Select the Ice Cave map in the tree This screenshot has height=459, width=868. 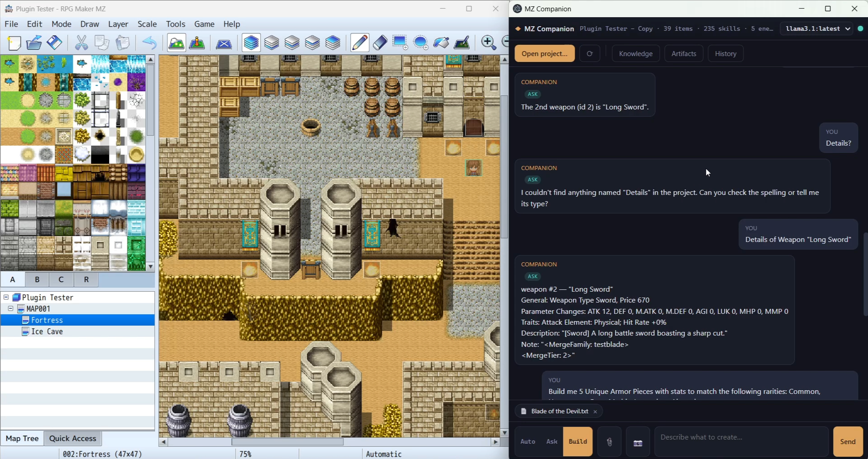click(x=77, y=331)
